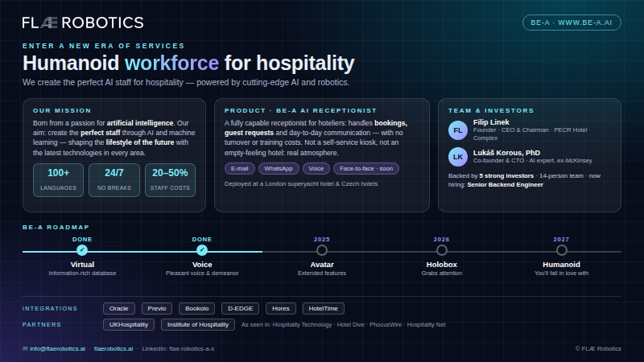Click the envelope icon before the email
This screenshot has width=644, height=362.
(x=25, y=348)
